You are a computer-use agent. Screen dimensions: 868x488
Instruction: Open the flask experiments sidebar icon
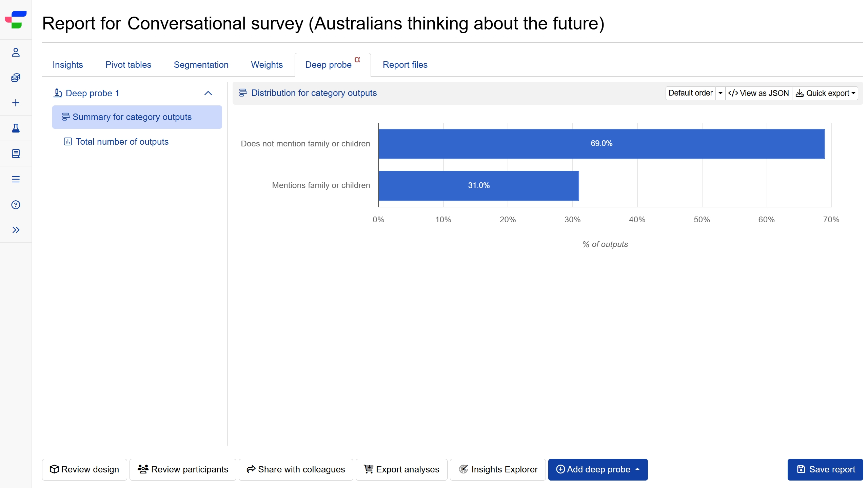tap(16, 128)
